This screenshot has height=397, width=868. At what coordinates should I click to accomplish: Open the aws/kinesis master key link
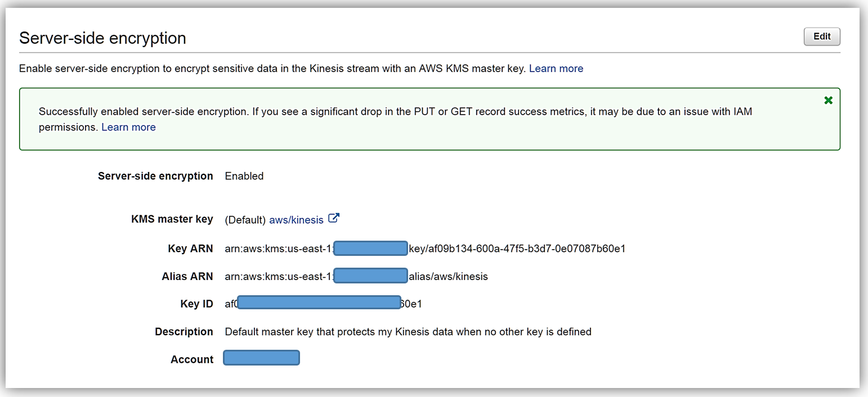(x=296, y=220)
